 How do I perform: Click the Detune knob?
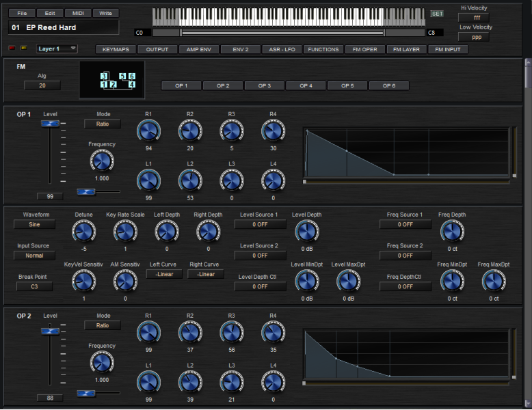tap(83, 232)
